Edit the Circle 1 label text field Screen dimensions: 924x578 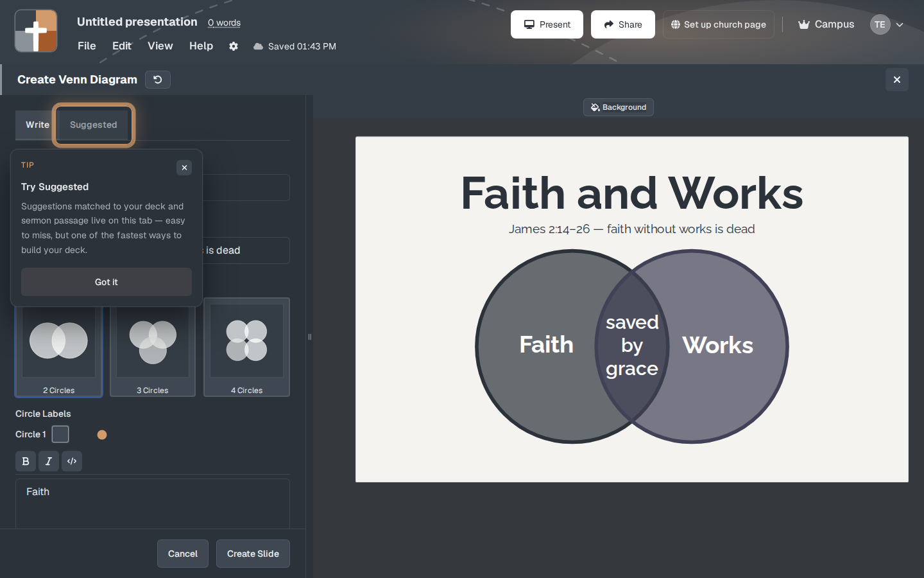pos(153,504)
